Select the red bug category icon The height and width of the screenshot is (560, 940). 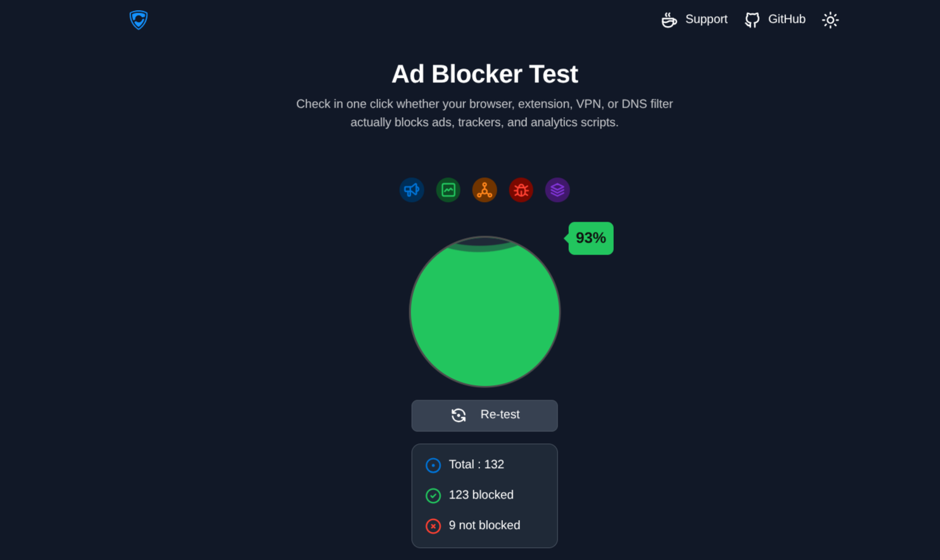[x=521, y=190]
